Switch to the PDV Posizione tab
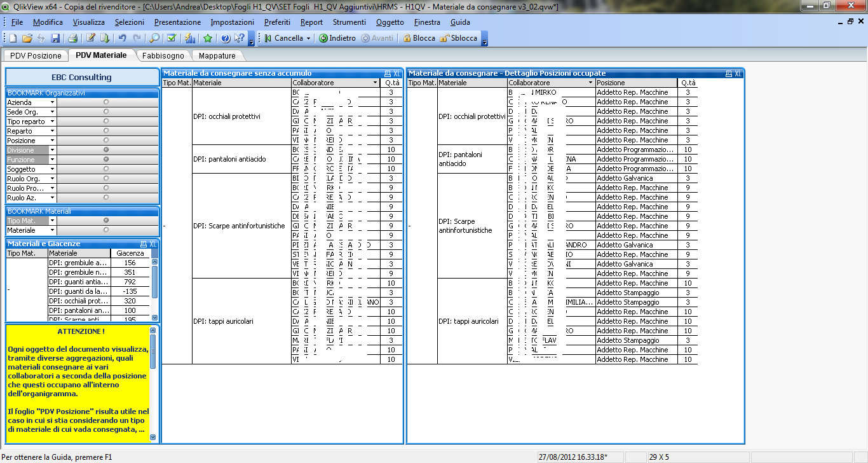The width and height of the screenshot is (868, 463). coord(36,56)
